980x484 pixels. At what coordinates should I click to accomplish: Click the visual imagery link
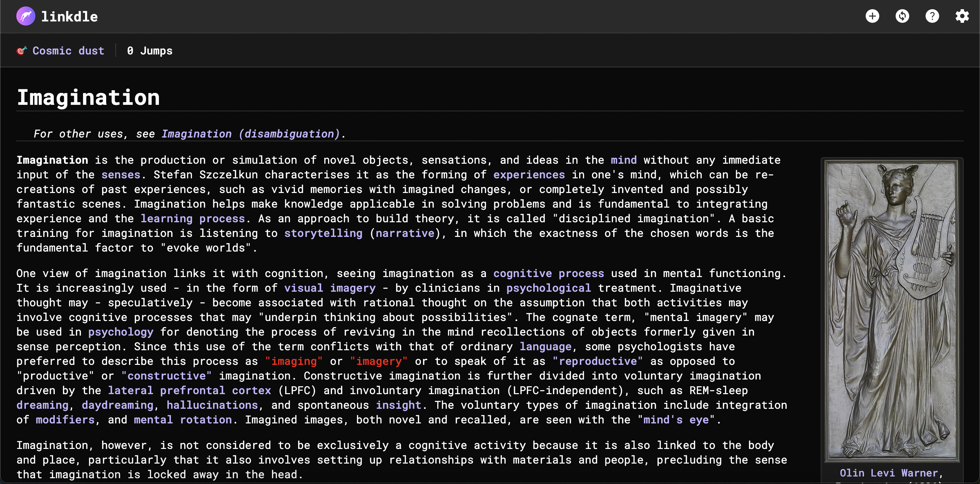click(x=329, y=288)
